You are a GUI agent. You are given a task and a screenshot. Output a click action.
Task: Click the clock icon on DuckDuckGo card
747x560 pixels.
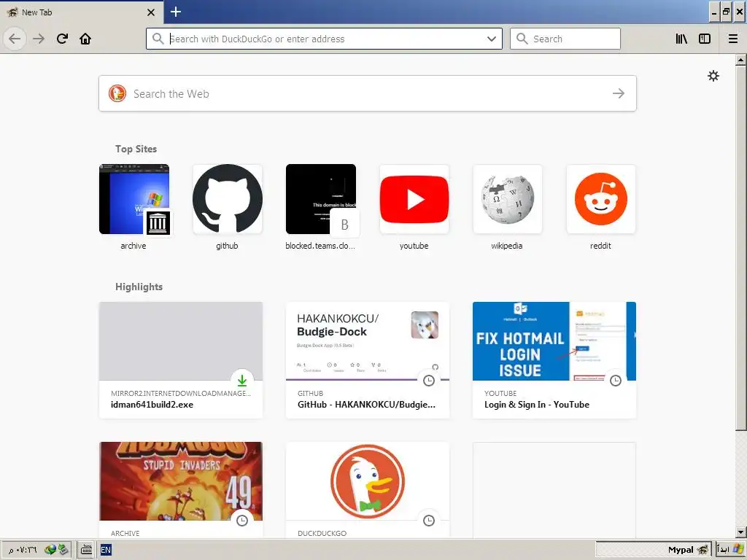click(429, 521)
